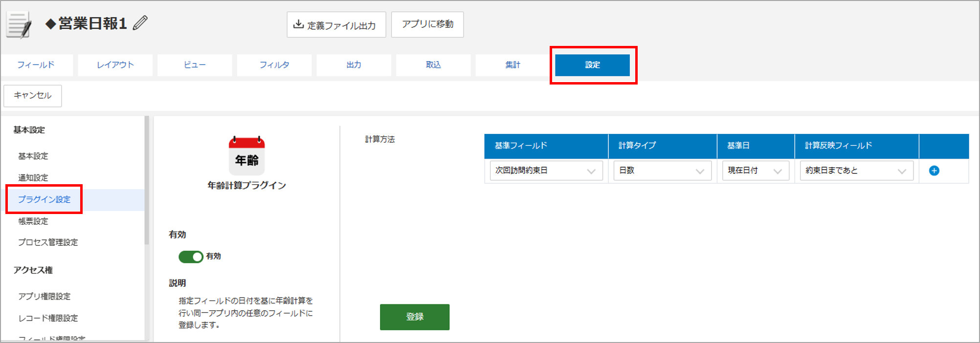The height and width of the screenshot is (343, 980).
Task: Switch to the フィルタ tab
Action: coord(274,65)
